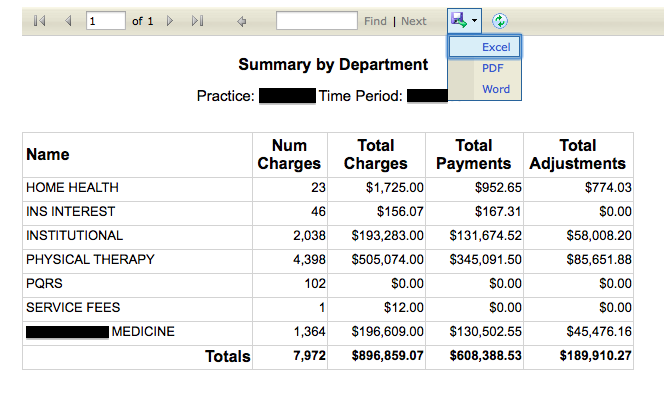This screenshot has height=395, width=664.
Task: Go back to parent report arrow
Action: [x=242, y=21]
